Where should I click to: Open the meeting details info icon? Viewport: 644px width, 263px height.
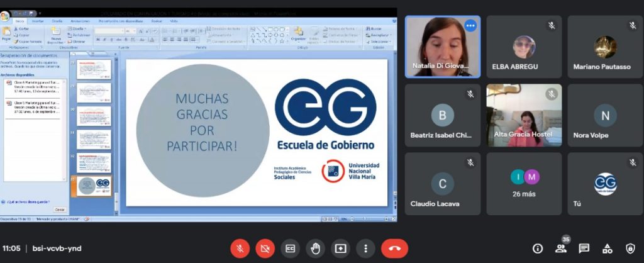538,248
